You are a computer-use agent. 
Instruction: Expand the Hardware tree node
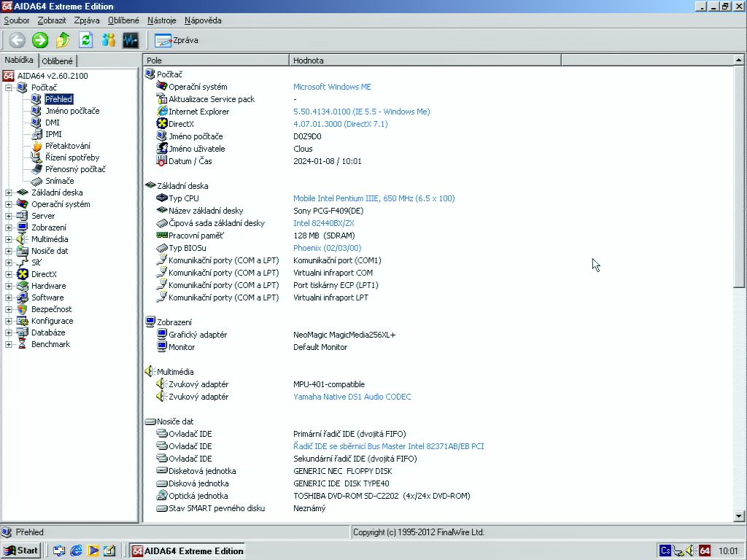9,286
